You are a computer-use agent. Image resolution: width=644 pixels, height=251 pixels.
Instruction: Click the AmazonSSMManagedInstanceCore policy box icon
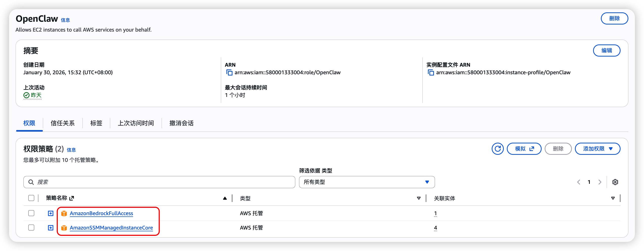(64, 228)
